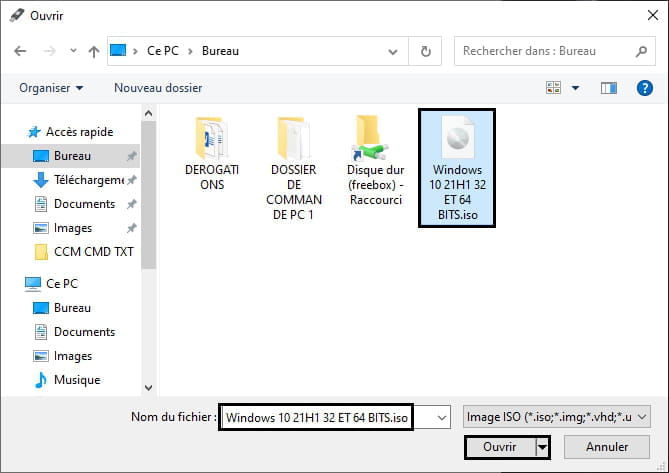This screenshot has width=669, height=473.
Task: Open the CCM CMD TXT folder
Action: [x=84, y=252]
